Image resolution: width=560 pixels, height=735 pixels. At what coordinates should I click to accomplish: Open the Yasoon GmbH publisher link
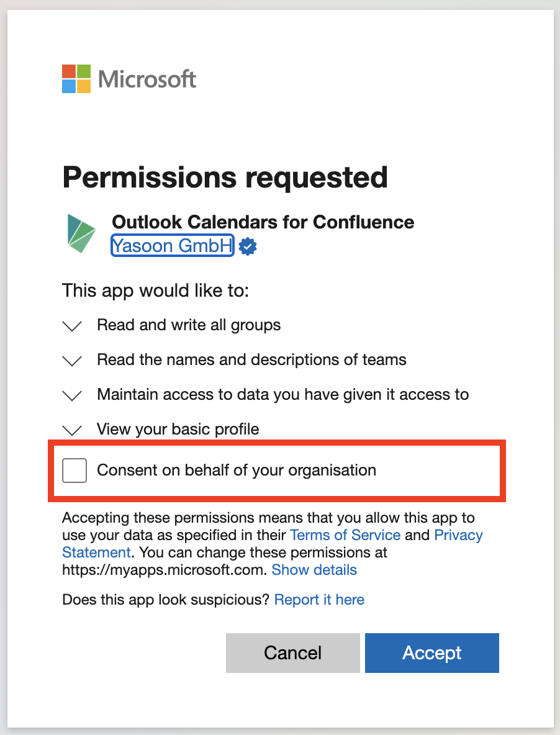(173, 246)
